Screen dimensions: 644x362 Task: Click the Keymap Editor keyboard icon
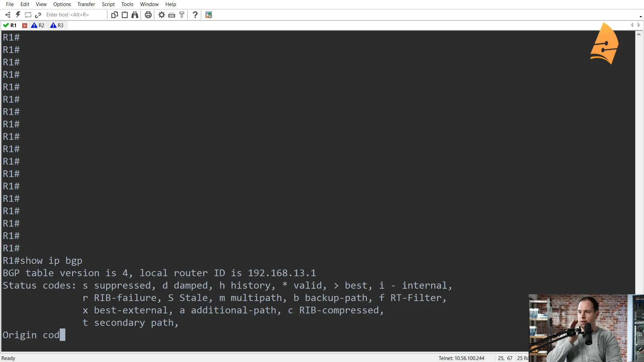point(172,15)
